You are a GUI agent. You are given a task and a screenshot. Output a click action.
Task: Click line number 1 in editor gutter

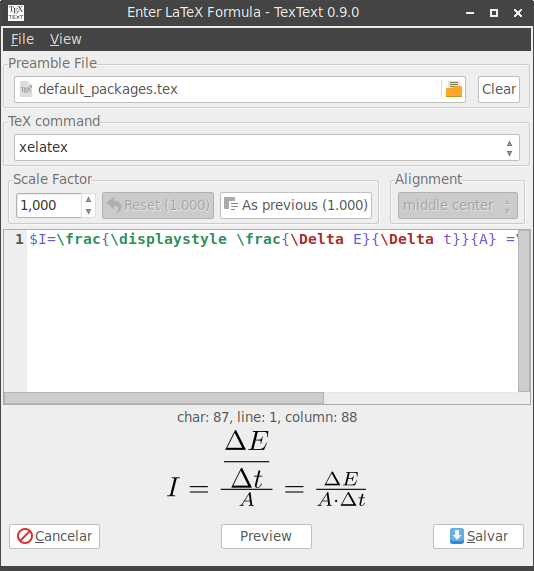[19, 239]
